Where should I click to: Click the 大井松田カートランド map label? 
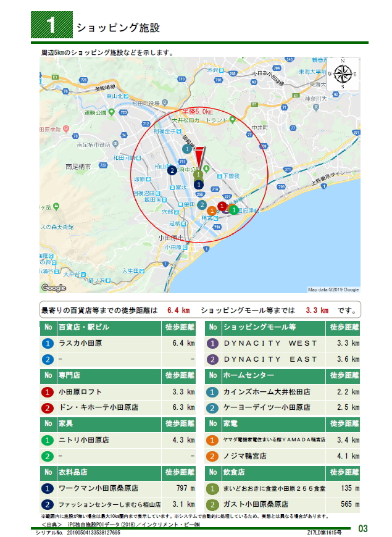200,120
